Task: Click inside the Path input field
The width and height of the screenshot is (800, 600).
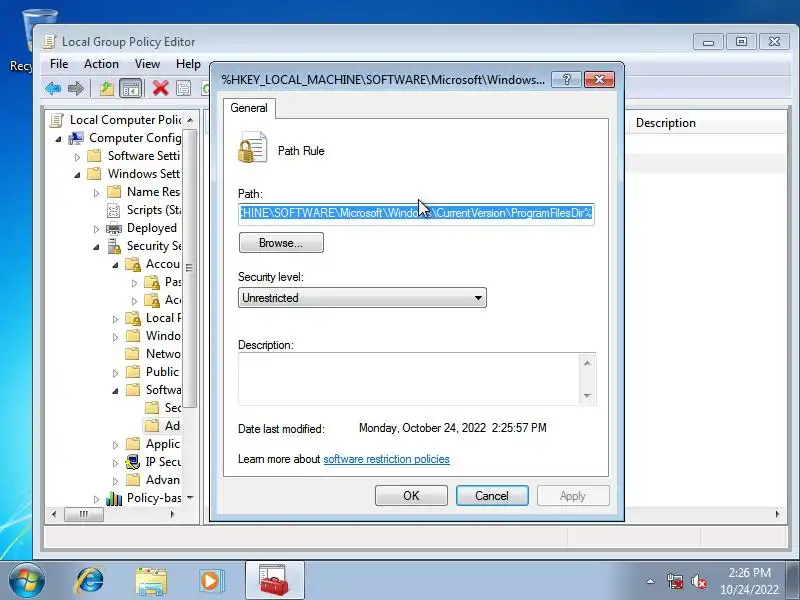Action: tap(416, 213)
